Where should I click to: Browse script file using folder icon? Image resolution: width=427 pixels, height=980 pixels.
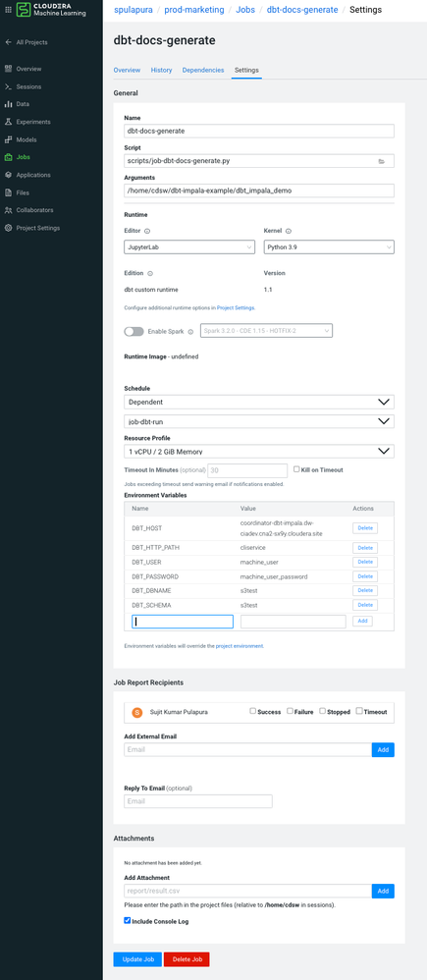382,161
